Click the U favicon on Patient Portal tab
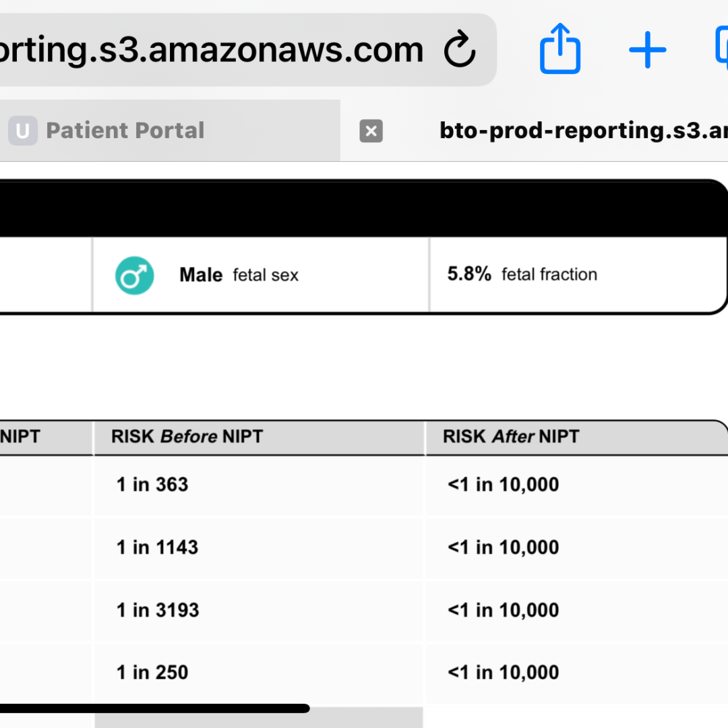The image size is (728, 728). [22, 131]
